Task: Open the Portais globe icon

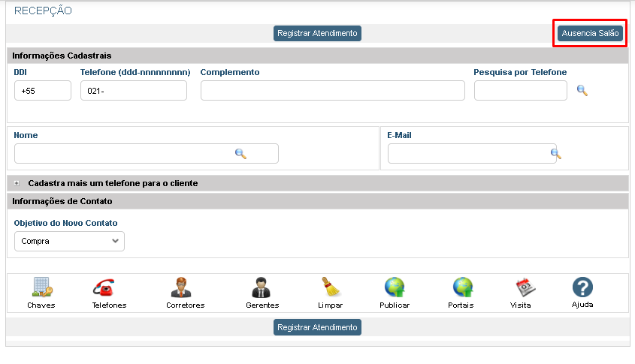Action: pyautogui.click(x=462, y=287)
